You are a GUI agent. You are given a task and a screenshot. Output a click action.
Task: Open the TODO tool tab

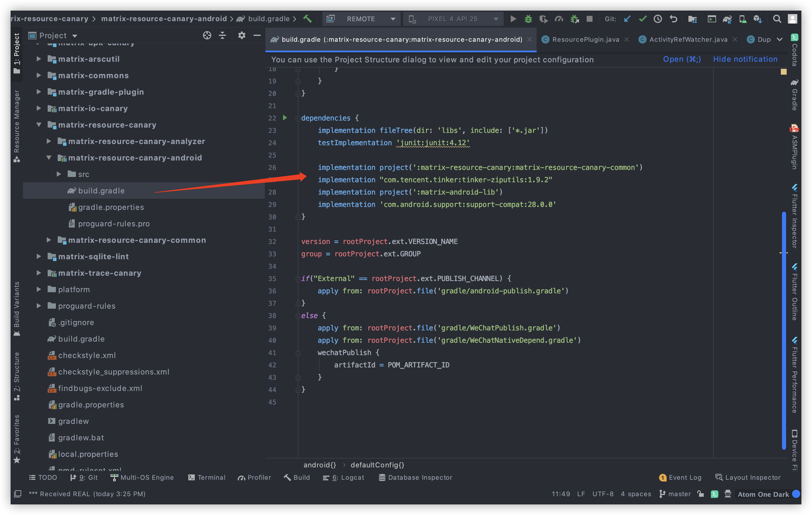click(43, 477)
